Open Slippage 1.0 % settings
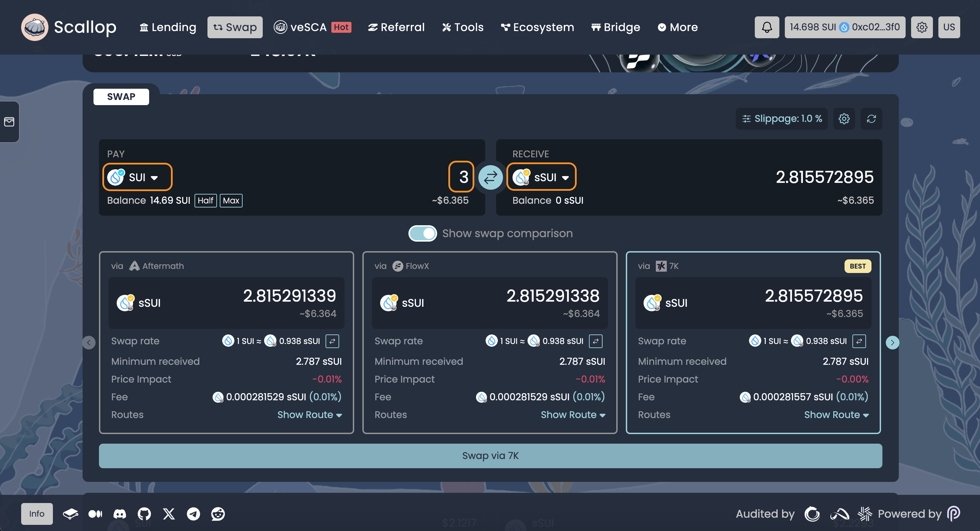This screenshot has height=531, width=980. pos(781,119)
